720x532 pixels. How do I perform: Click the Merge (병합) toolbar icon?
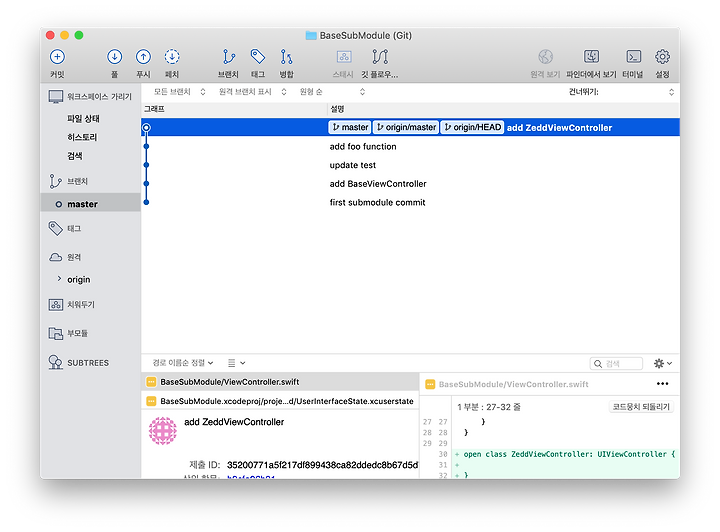(x=286, y=57)
